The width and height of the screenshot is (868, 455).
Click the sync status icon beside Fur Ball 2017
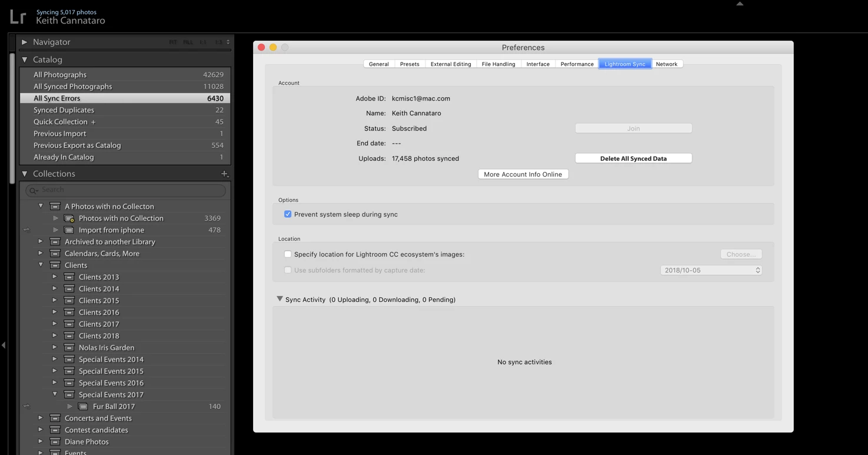point(26,406)
